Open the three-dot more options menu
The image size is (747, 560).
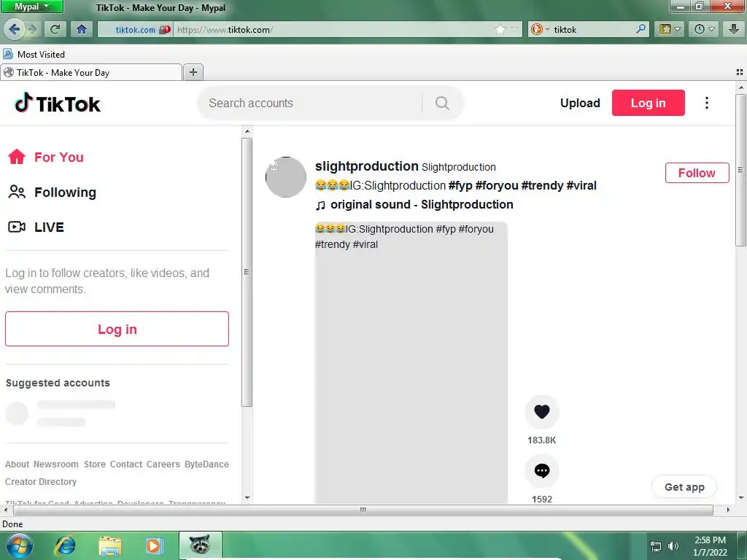[x=706, y=103]
